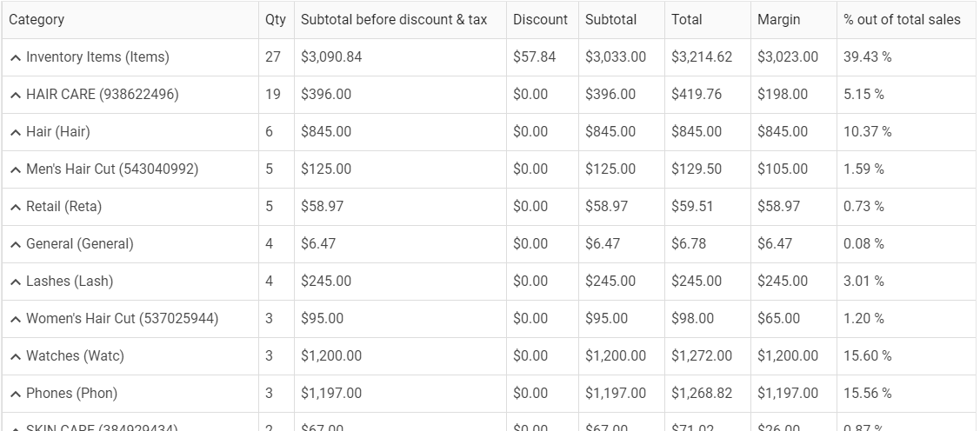
Task: Toggle the Lashes (Lash) row chevron
Action: pyautogui.click(x=16, y=282)
